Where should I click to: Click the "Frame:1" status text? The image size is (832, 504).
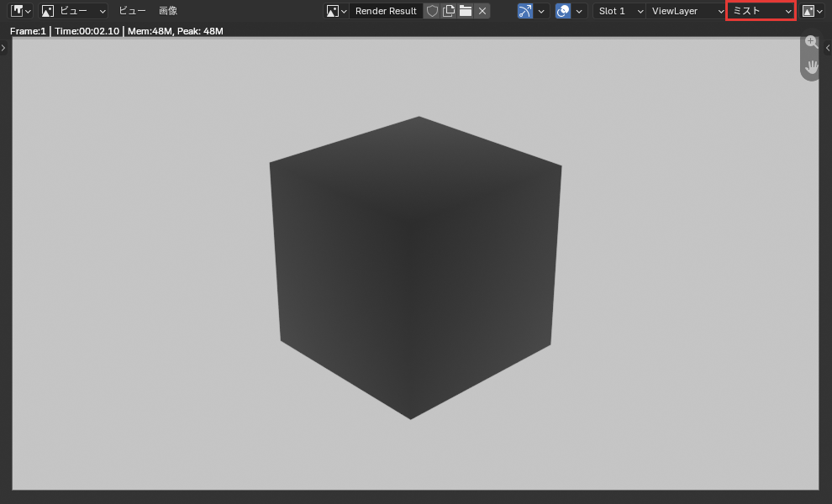click(x=28, y=31)
